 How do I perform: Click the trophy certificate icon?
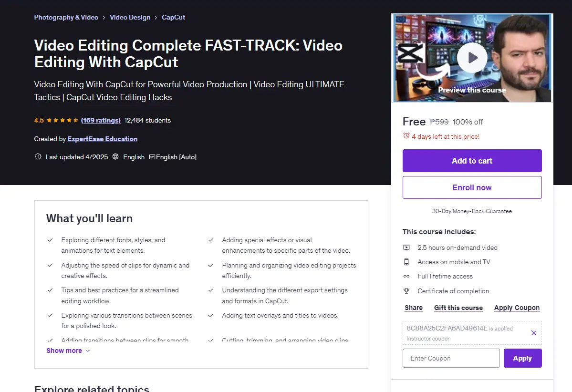406,291
